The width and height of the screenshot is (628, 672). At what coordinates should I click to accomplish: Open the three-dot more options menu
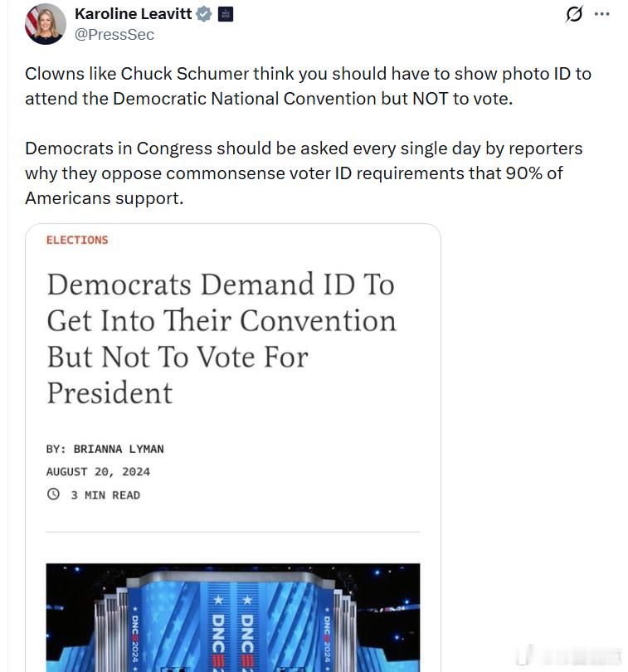click(603, 14)
